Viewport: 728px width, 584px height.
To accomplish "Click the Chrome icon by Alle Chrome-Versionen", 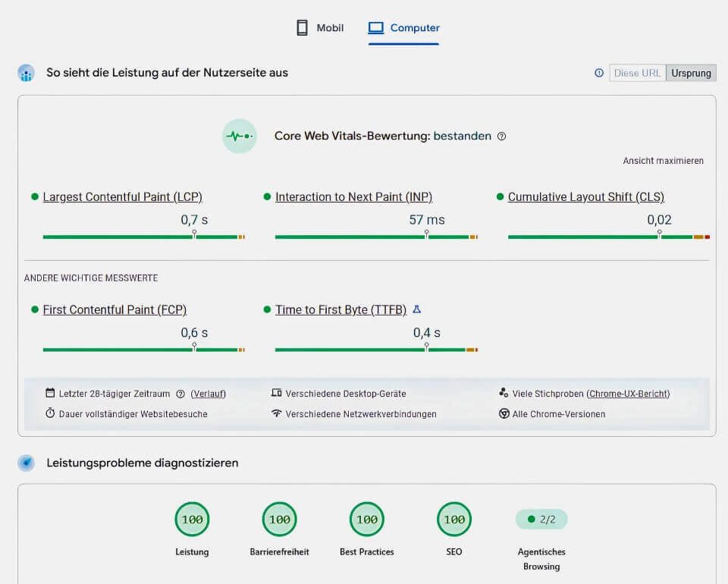I will coord(504,413).
